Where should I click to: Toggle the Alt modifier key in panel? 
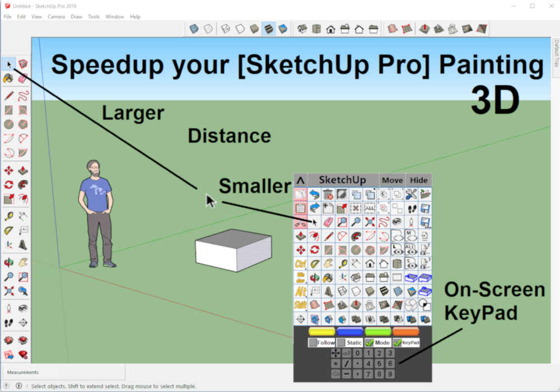click(x=300, y=291)
